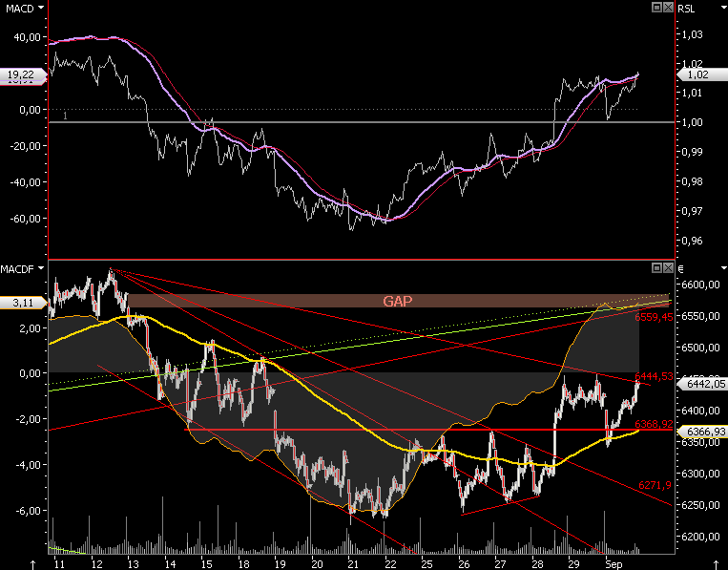The width and height of the screenshot is (728, 570).
Task: Click the 40,00 MACD axis label
Action: pos(27,37)
